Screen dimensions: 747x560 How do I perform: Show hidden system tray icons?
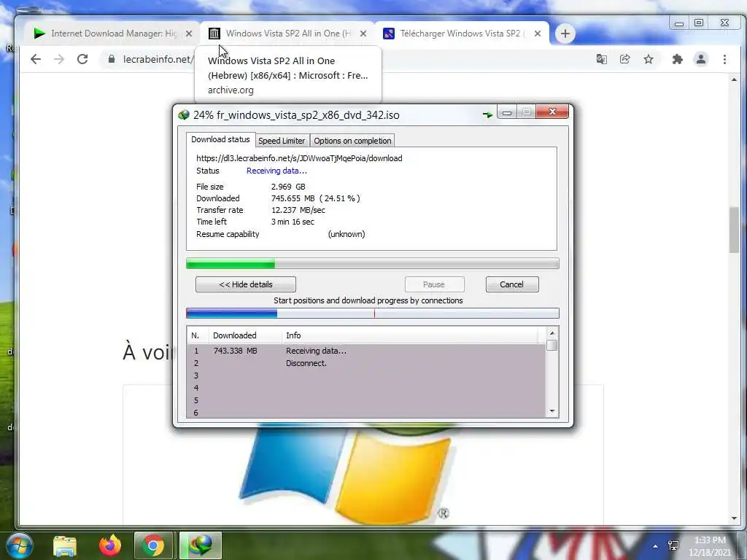point(656,546)
